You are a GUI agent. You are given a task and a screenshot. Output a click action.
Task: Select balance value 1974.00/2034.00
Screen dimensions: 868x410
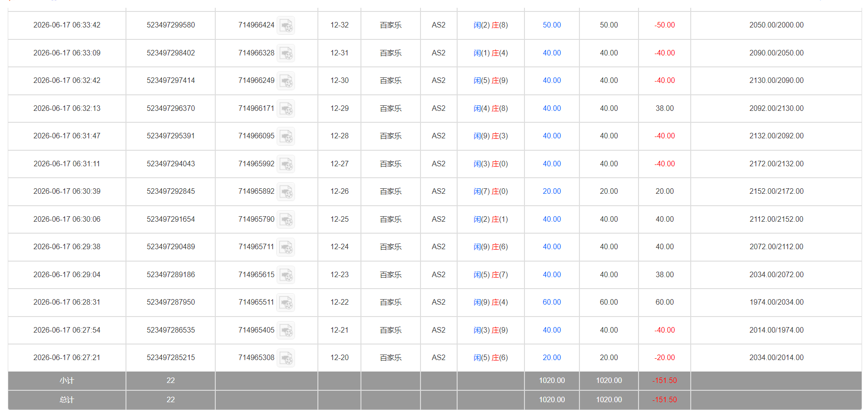(776, 302)
